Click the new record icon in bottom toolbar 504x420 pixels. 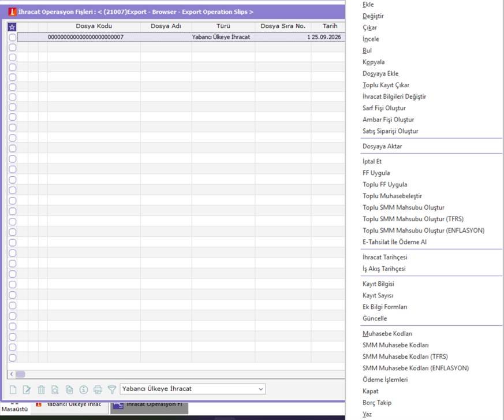tap(13, 390)
